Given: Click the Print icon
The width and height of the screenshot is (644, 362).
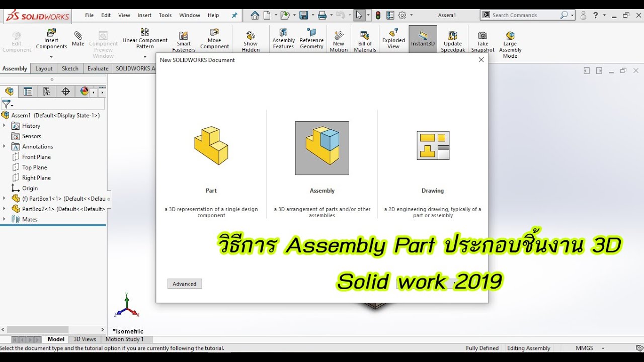Looking at the screenshot, I should point(322,15).
